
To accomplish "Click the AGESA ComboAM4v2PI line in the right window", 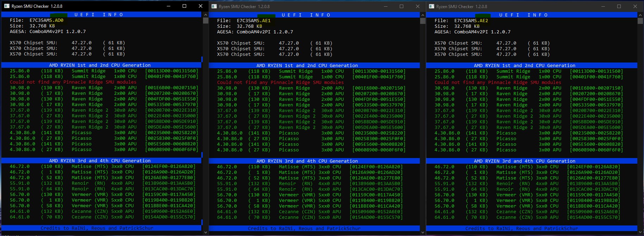I will point(473,32).
